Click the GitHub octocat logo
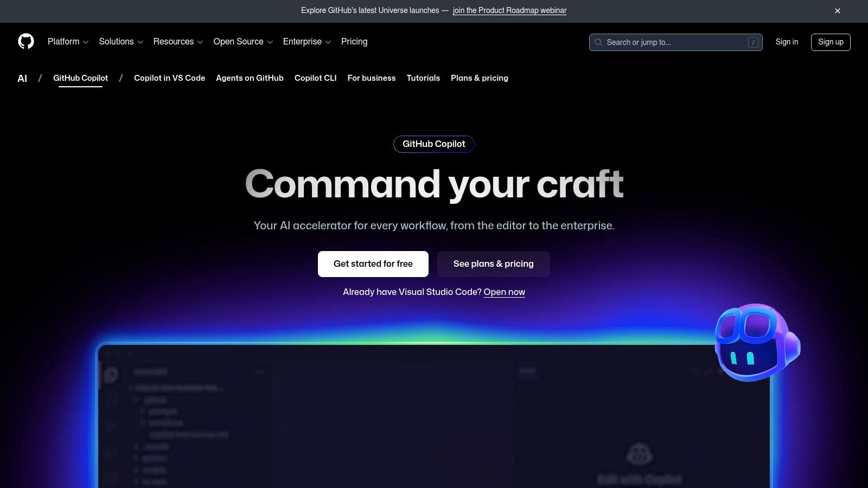Screen dimensions: 868x488 (26, 42)
